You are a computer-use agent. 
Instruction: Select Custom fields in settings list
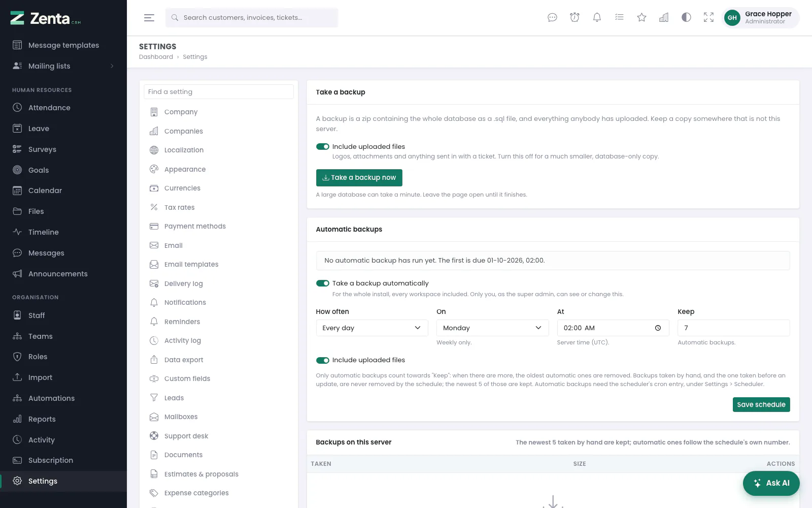219,379
